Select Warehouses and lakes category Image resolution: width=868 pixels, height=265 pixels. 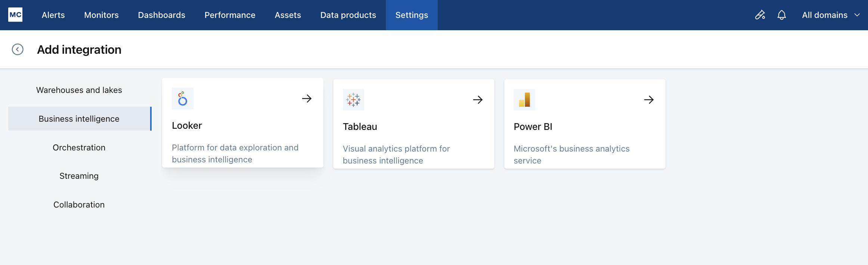(x=79, y=90)
